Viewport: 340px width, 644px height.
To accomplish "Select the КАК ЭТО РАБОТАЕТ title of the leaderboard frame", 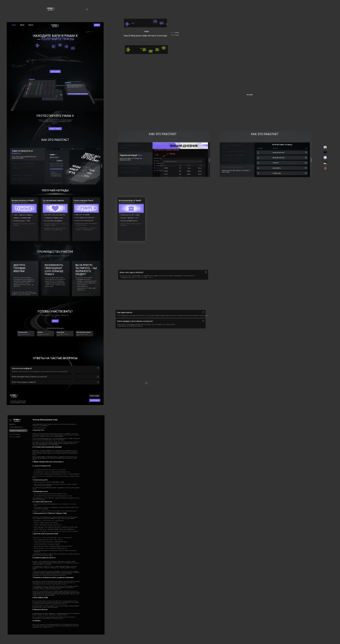I will 265,134.
